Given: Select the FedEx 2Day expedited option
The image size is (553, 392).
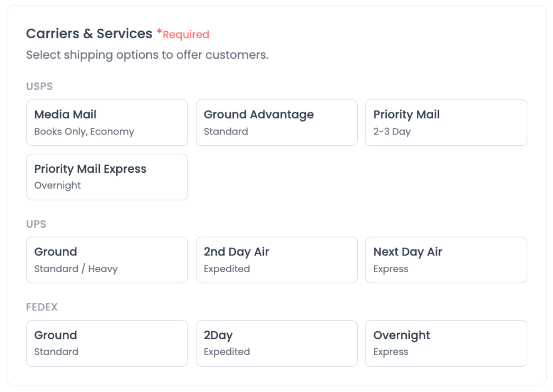Looking at the screenshot, I should pyautogui.click(x=276, y=343).
